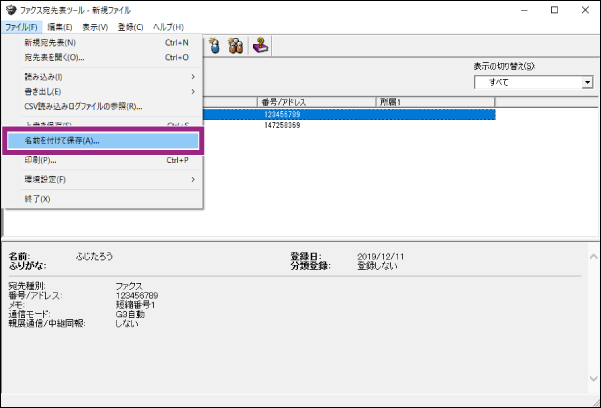Click the fax tool icon in title bar
The height and width of the screenshot is (408, 601).
(11, 9)
